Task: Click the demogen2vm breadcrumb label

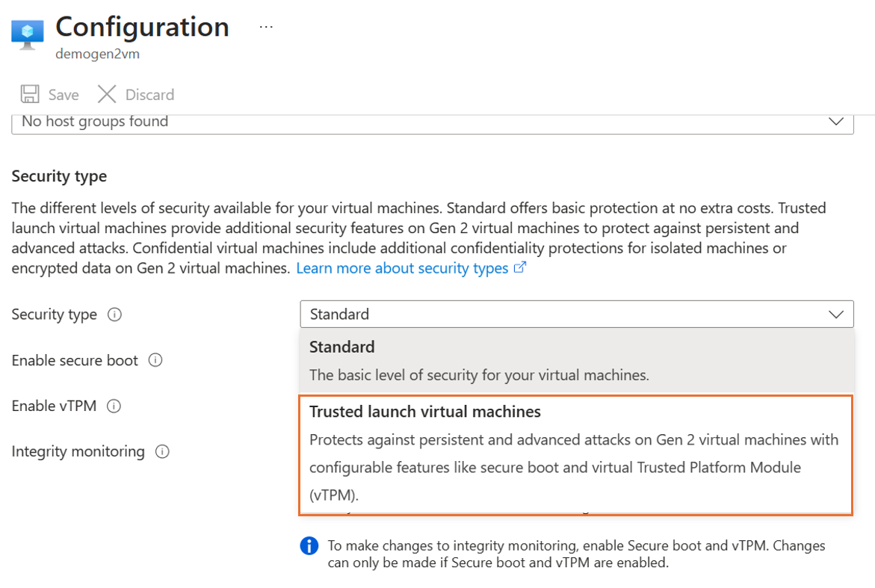Action: click(97, 54)
